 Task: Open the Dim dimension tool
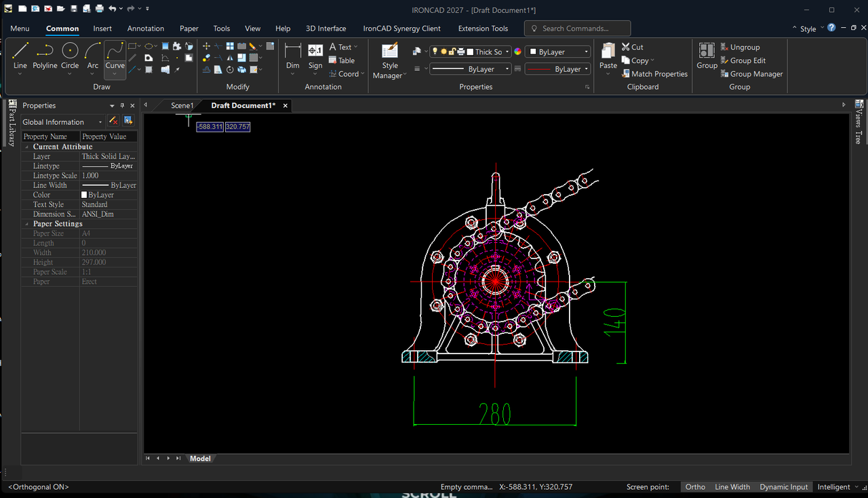click(292, 56)
